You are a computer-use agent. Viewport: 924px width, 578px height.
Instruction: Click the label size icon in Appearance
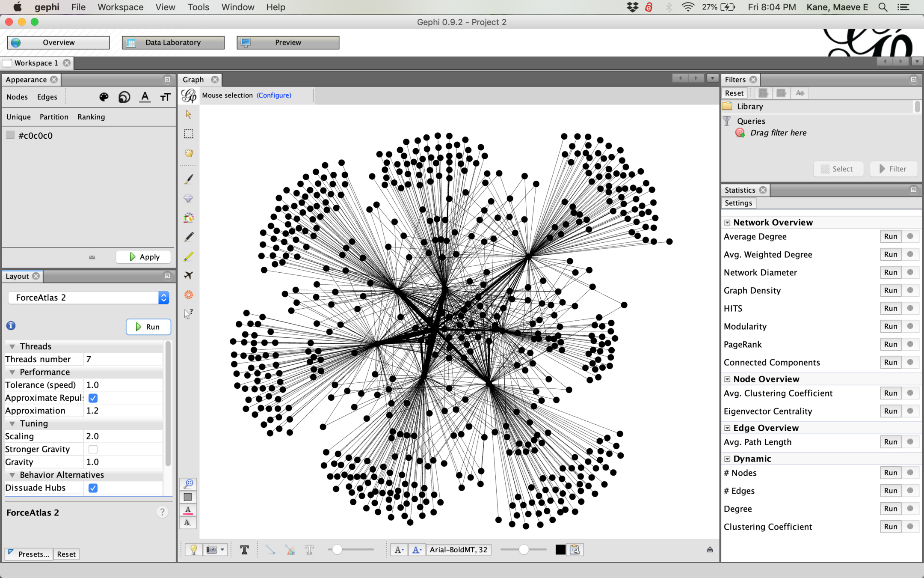[166, 97]
